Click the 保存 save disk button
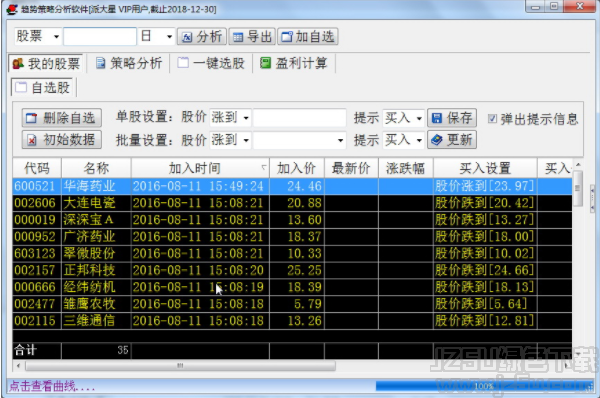 (452, 118)
